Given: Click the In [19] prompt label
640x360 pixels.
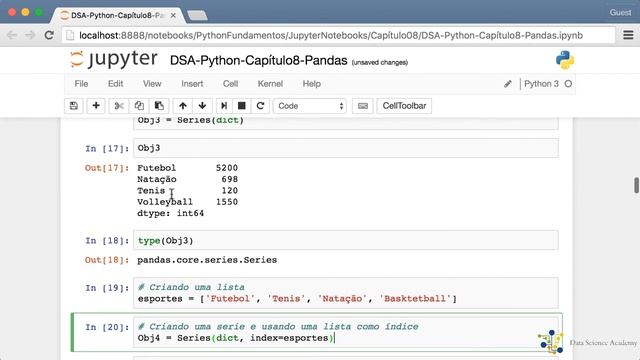Looking at the screenshot, I should 107,288.
